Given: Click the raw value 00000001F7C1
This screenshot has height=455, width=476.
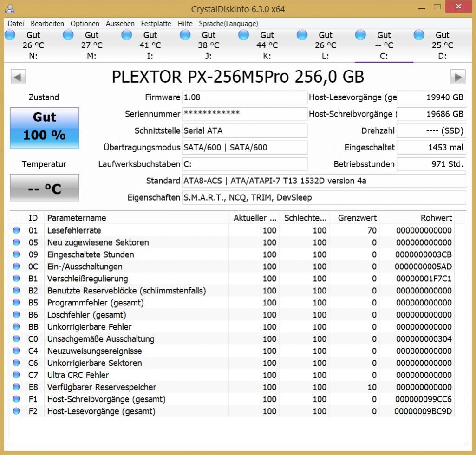Looking at the screenshot, I should pyautogui.click(x=424, y=279).
